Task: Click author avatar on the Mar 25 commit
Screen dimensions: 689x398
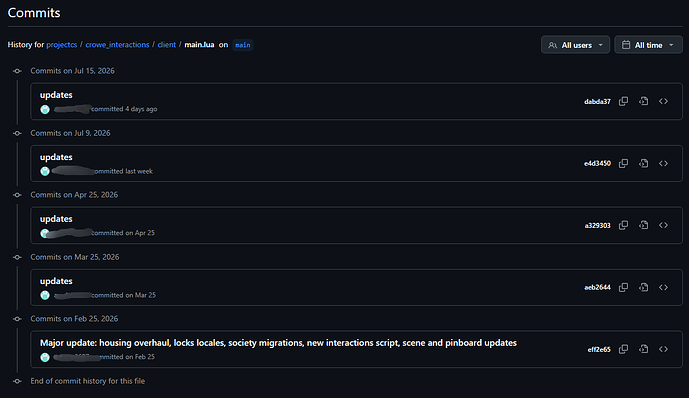Action: pyautogui.click(x=45, y=295)
